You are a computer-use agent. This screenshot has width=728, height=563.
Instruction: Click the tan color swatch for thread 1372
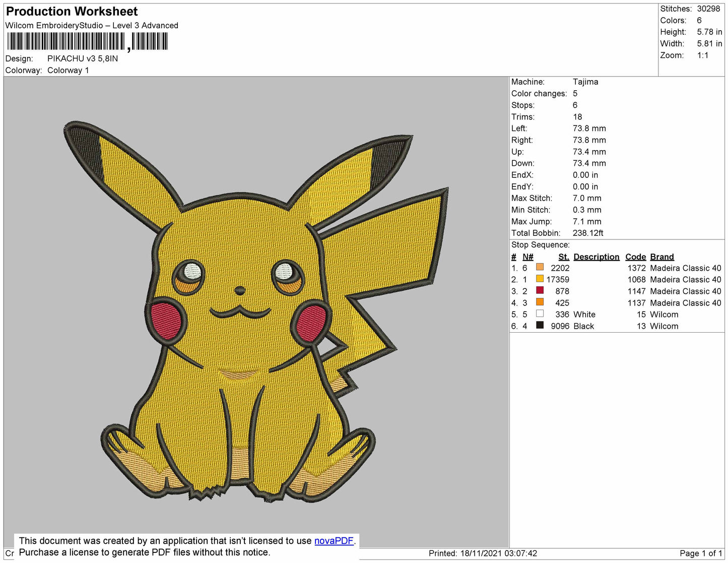(540, 267)
